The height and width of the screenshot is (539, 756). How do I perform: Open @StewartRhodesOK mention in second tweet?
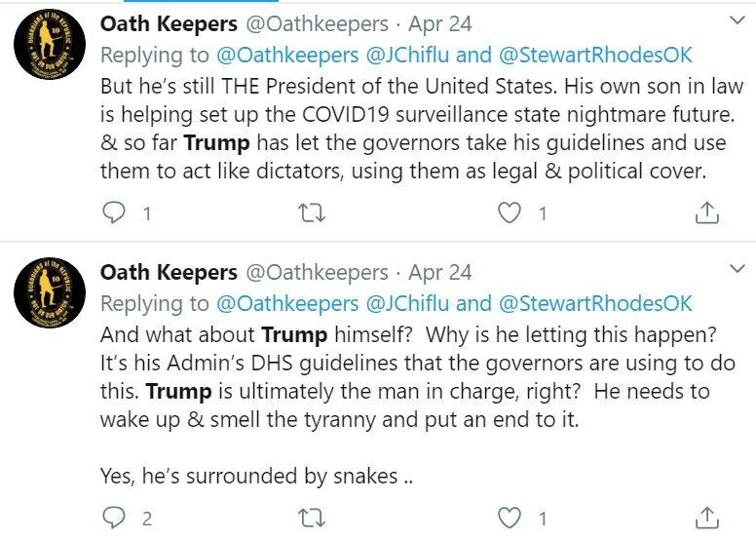click(595, 303)
